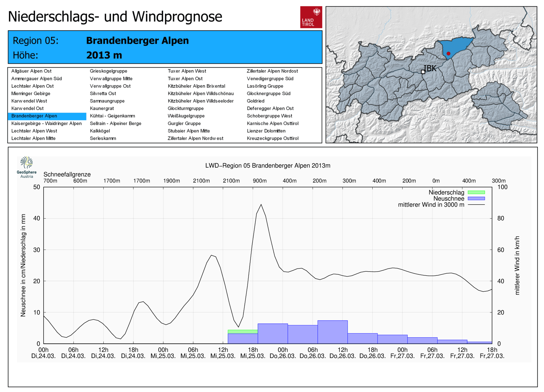Click the IBK square marker on map
Viewport: 544px width, 392px height.
(x=423, y=72)
